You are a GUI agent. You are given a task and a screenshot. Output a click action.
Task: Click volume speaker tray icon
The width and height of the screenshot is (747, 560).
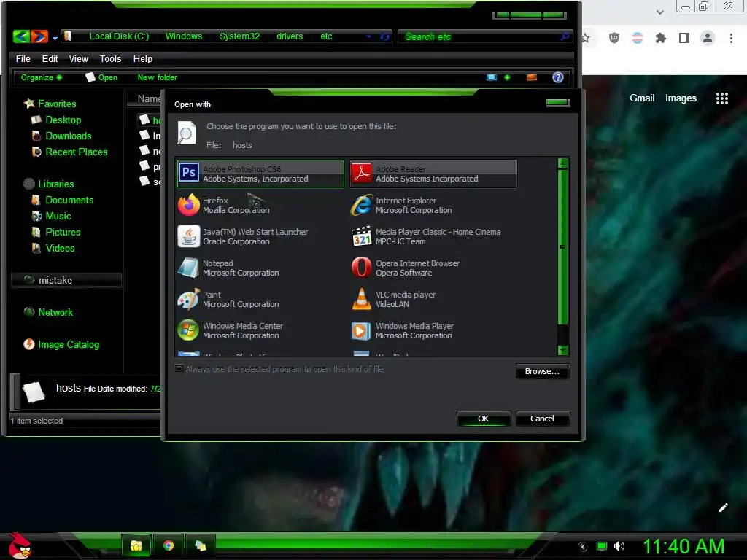pos(619,546)
